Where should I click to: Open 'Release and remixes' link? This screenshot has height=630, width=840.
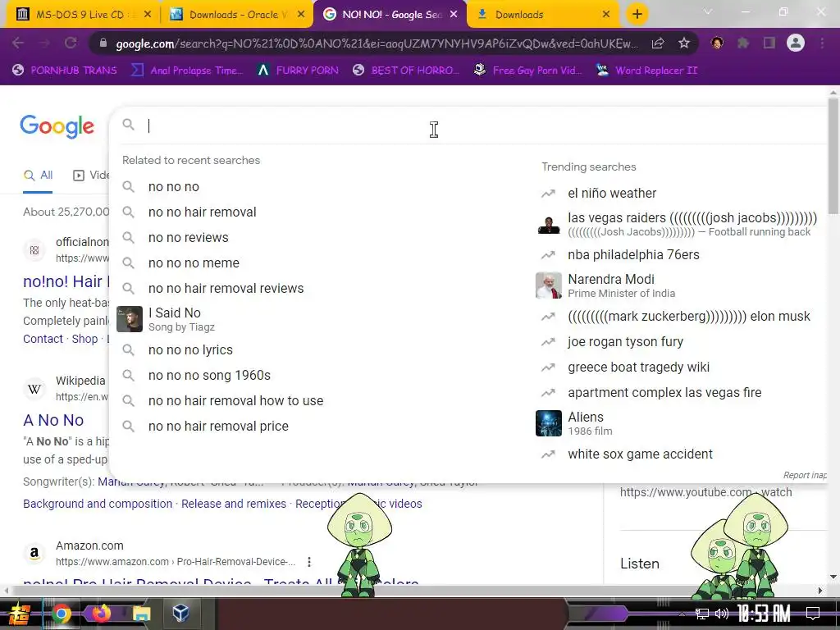234,504
